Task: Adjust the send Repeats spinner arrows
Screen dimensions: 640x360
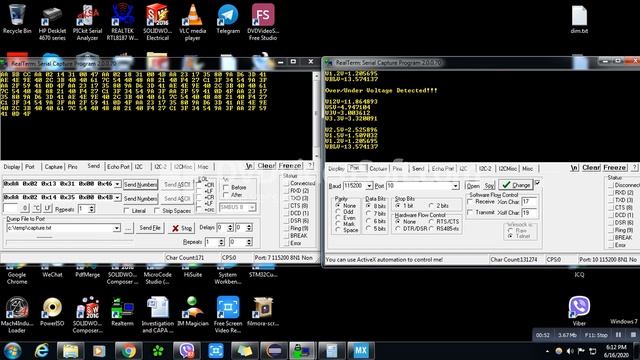Action: pos(91,209)
